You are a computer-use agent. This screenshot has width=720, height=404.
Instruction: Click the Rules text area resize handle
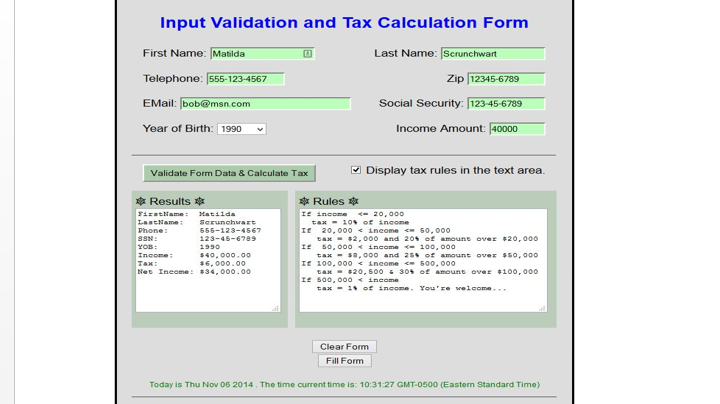[542, 309]
